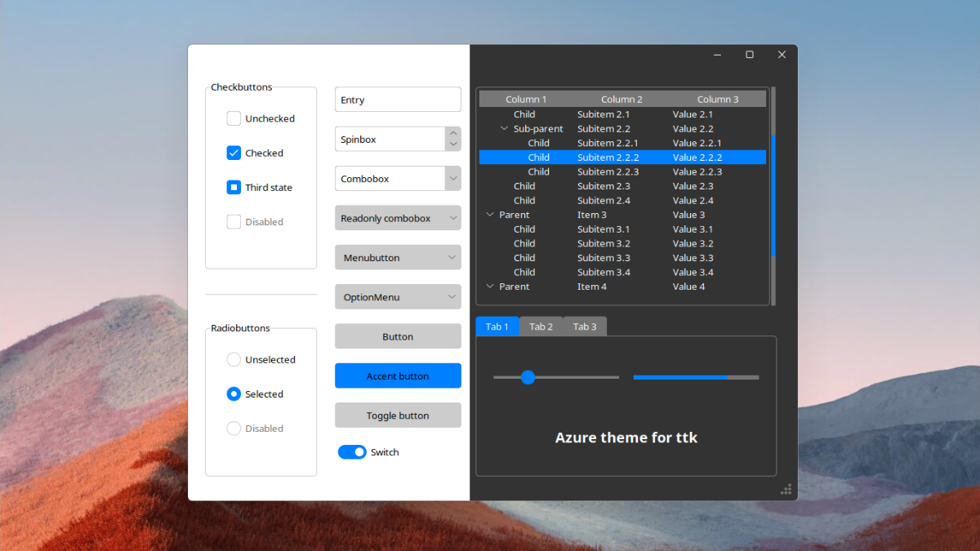Switch to Tab 2
The width and height of the screenshot is (980, 551).
pos(541,327)
